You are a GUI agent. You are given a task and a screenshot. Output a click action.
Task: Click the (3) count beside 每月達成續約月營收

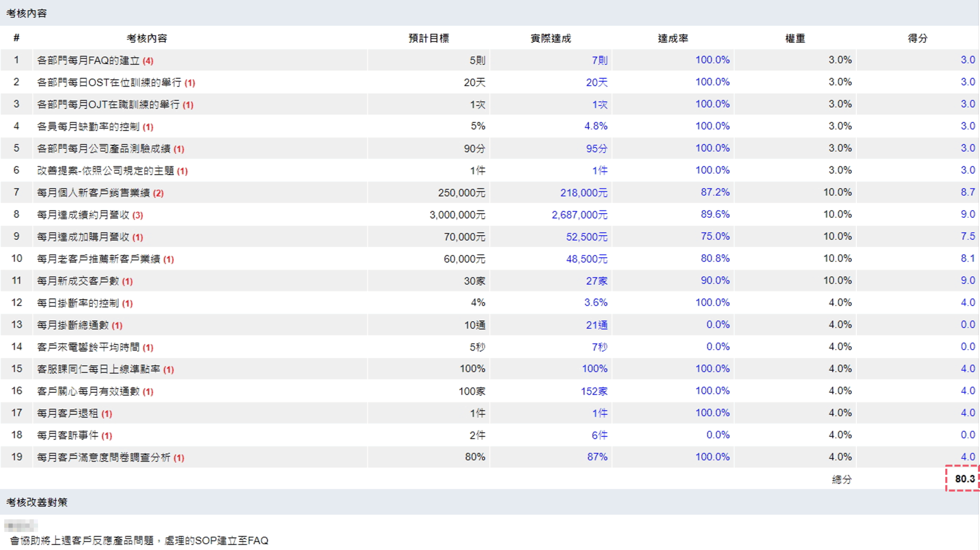click(x=137, y=215)
